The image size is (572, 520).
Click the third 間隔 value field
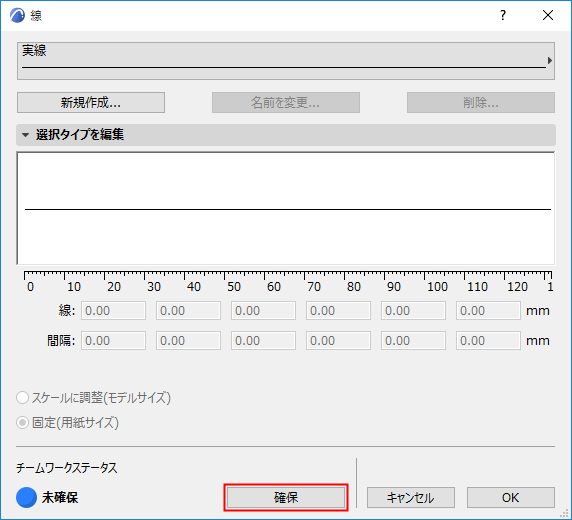click(x=263, y=340)
